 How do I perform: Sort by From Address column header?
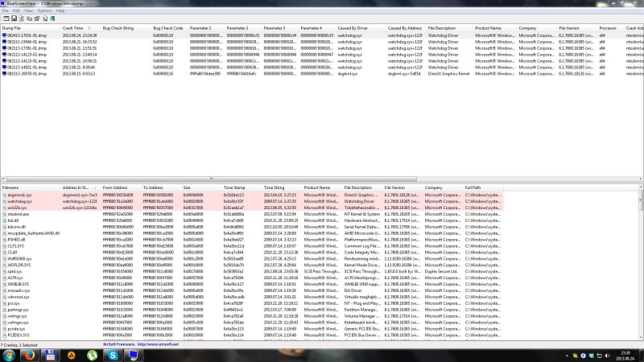coord(121,187)
